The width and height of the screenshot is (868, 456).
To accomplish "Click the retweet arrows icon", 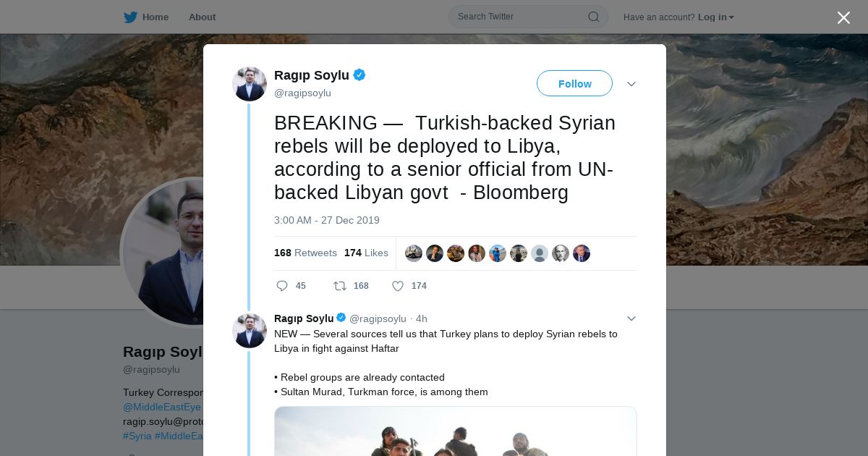I will point(339,286).
